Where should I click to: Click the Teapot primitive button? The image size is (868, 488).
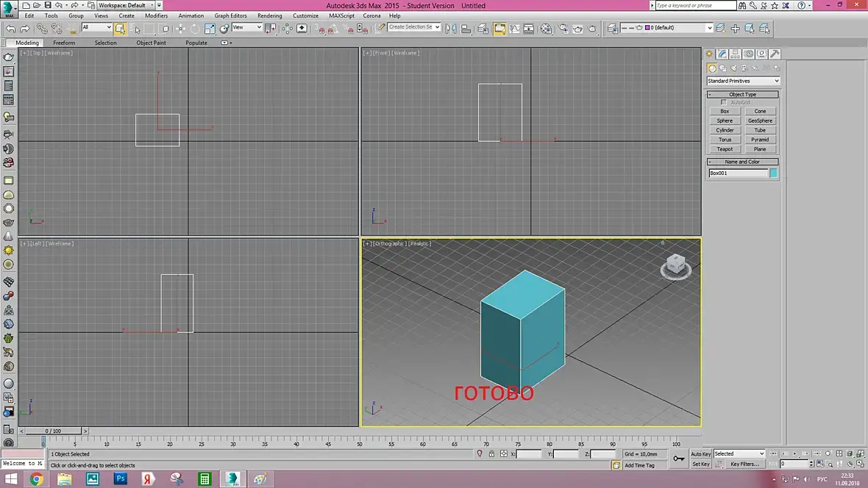coord(725,149)
